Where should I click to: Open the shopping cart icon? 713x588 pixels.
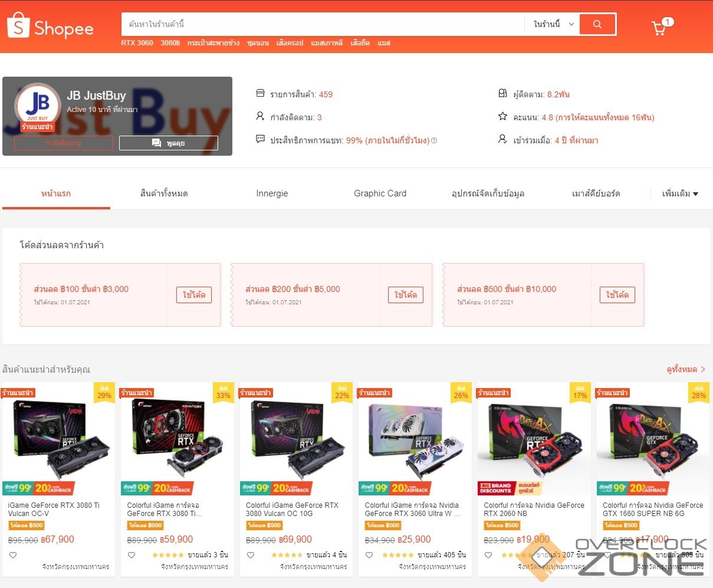tap(659, 28)
